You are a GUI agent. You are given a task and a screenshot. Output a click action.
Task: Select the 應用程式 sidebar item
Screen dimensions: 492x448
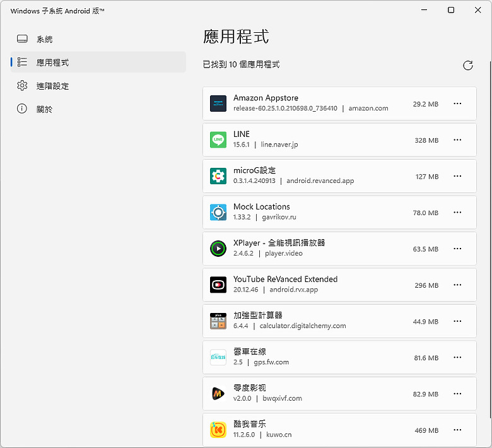(98, 62)
